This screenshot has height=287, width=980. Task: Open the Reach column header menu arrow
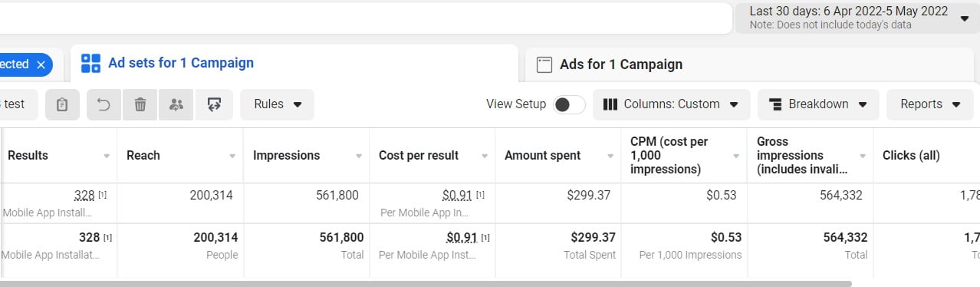[x=232, y=156]
